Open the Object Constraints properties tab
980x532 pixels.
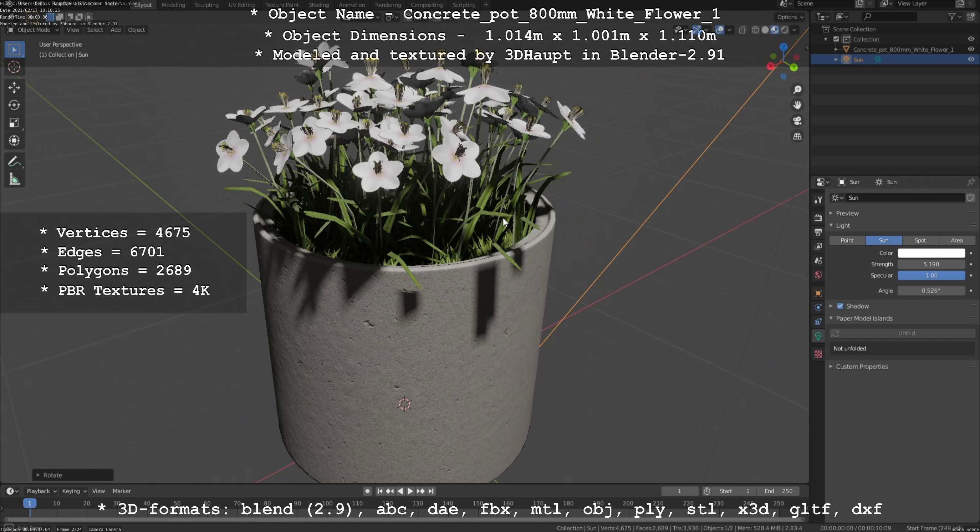coord(818,322)
